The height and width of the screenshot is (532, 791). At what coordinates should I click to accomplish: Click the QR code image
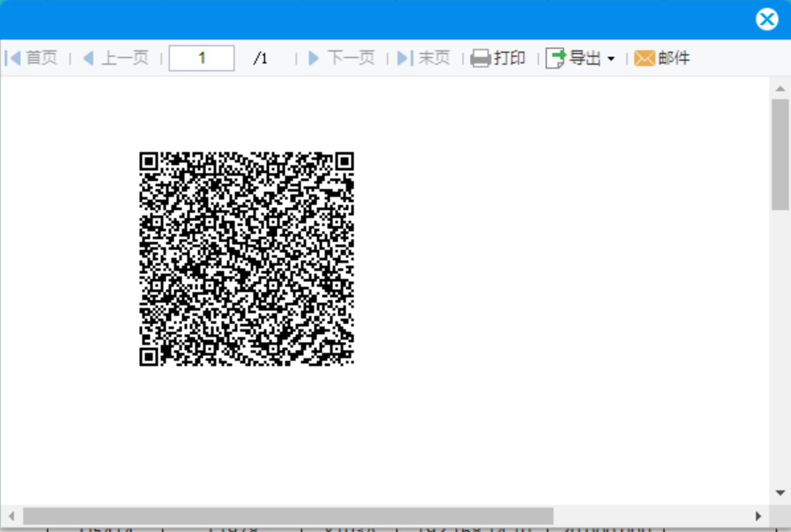247,258
